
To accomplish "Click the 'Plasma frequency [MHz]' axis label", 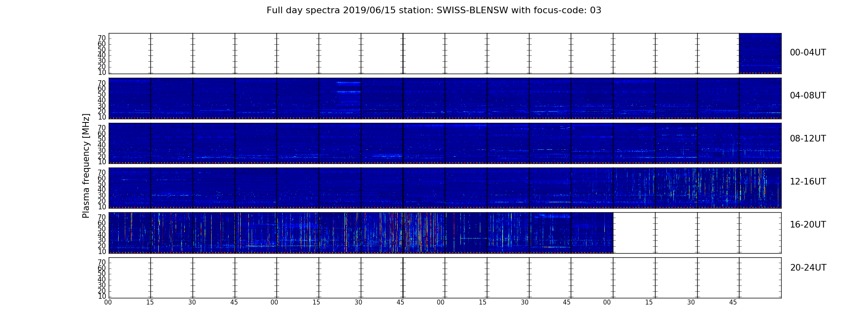I will point(86,165).
